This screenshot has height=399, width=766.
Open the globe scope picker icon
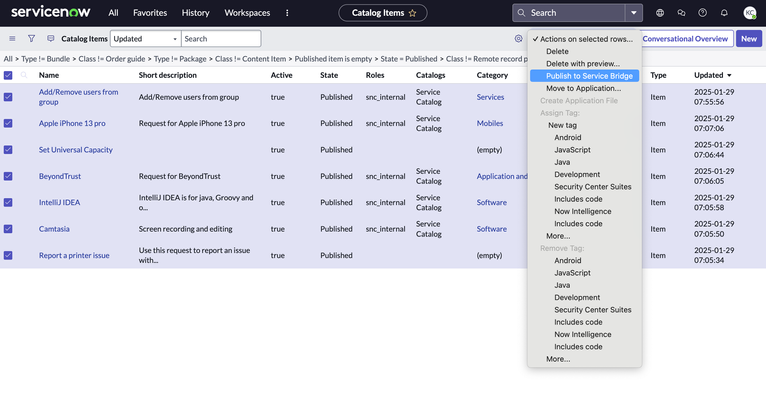tap(660, 13)
